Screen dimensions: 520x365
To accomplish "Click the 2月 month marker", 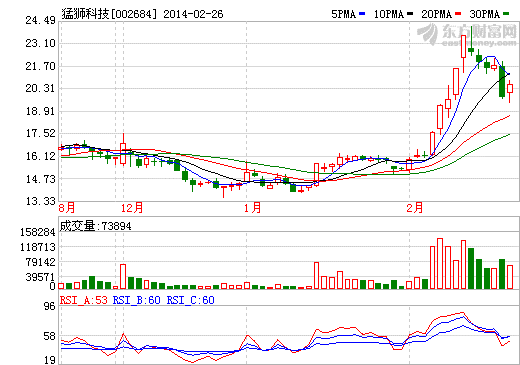I will tap(415, 208).
